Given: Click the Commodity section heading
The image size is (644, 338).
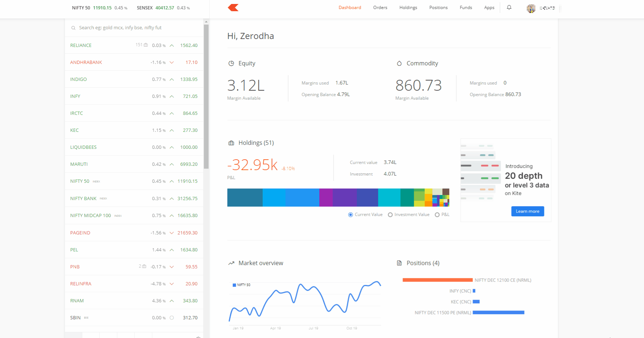Looking at the screenshot, I should point(422,64).
